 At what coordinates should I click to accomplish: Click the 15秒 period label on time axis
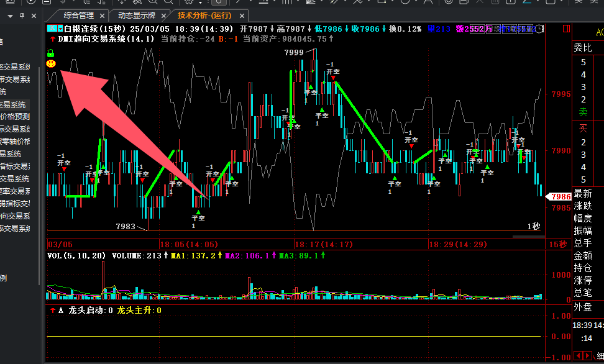click(558, 244)
